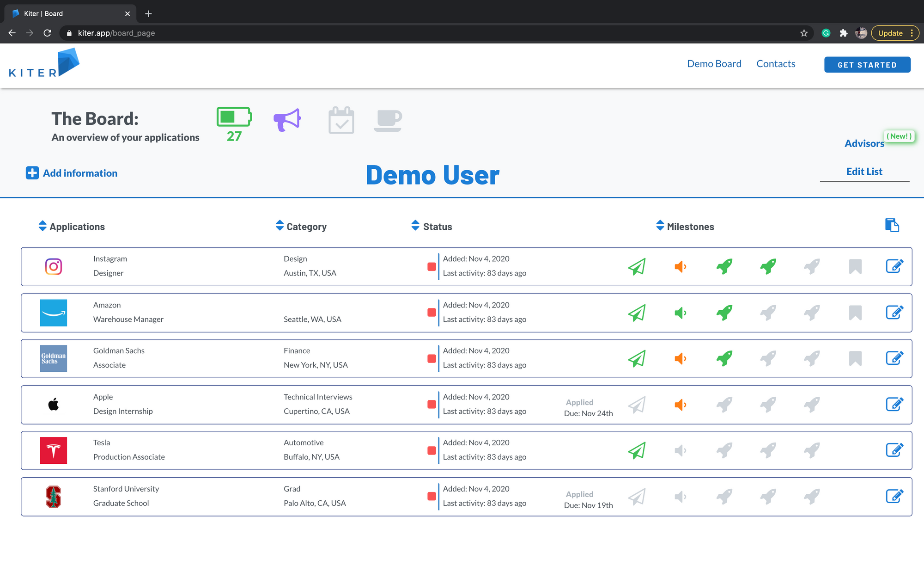Screen dimensions: 924x578
Task: Click the calendar checkmark icon
Action: pos(341,120)
